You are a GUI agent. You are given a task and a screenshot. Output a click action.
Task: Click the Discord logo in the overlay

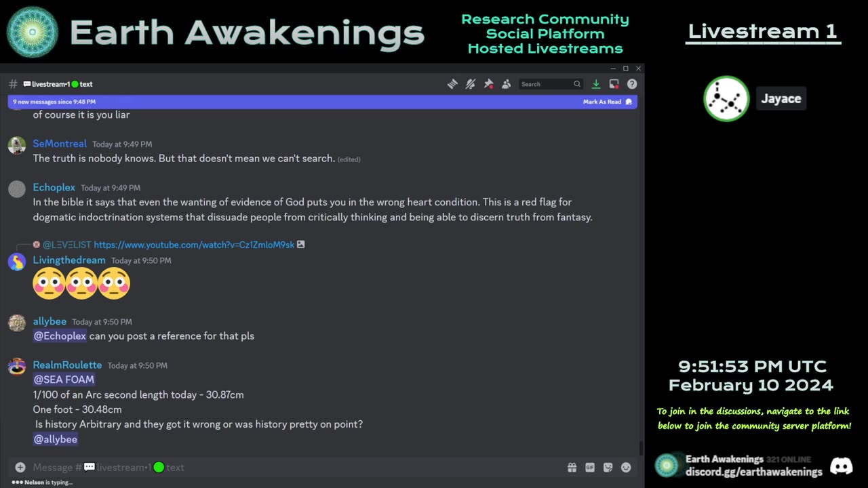(841, 466)
